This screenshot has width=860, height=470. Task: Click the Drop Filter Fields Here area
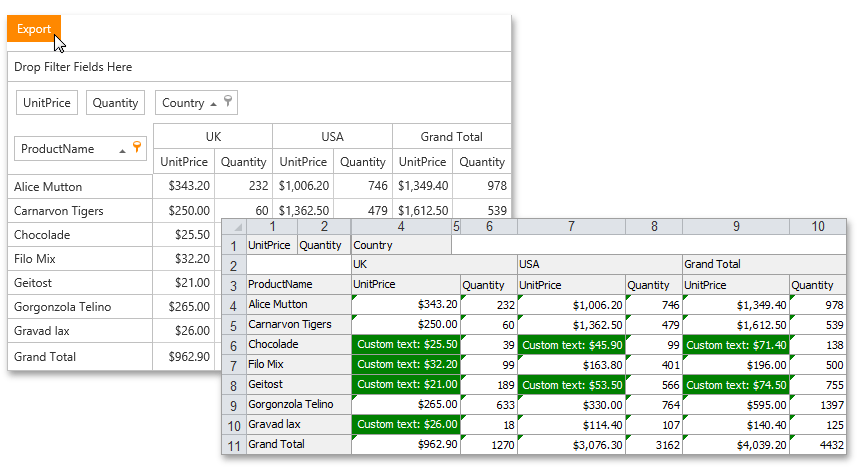tap(259, 67)
